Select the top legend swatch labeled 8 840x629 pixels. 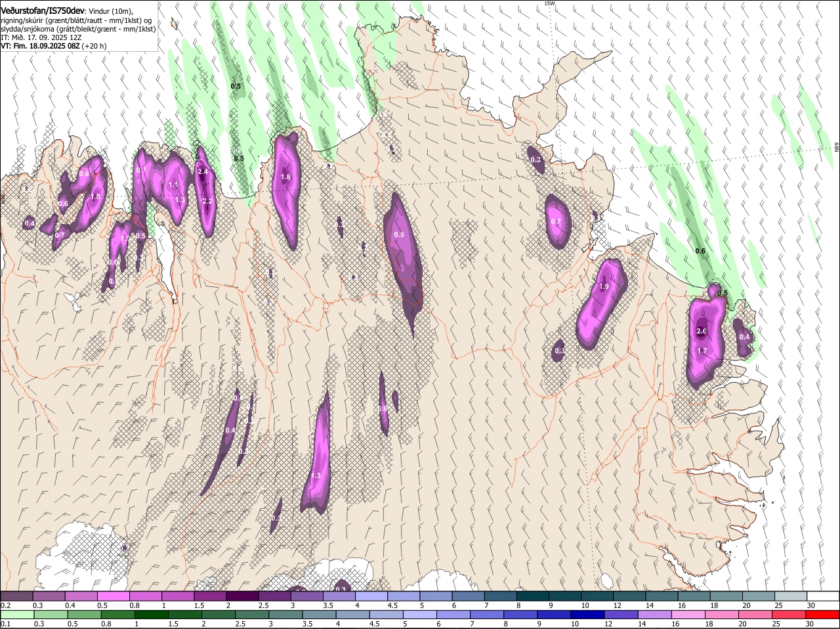[533, 596]
